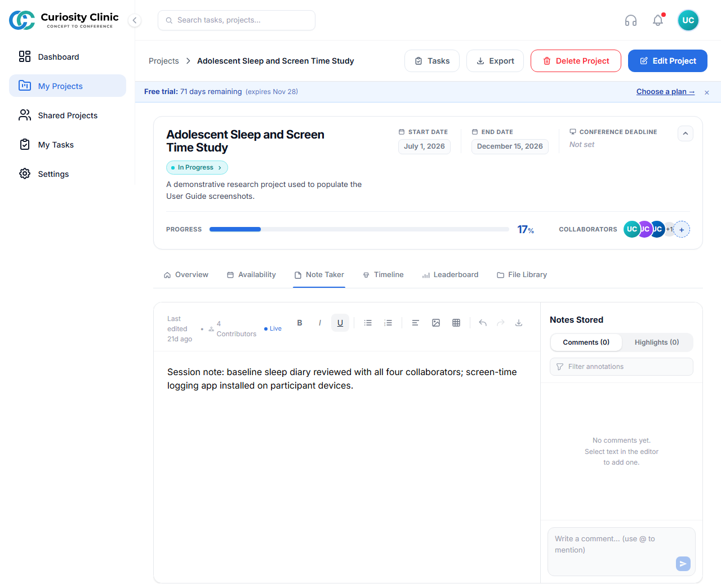Viewport: 721px width, 588px height.
Task: Send the comment
Action: [x=683, y=564]
